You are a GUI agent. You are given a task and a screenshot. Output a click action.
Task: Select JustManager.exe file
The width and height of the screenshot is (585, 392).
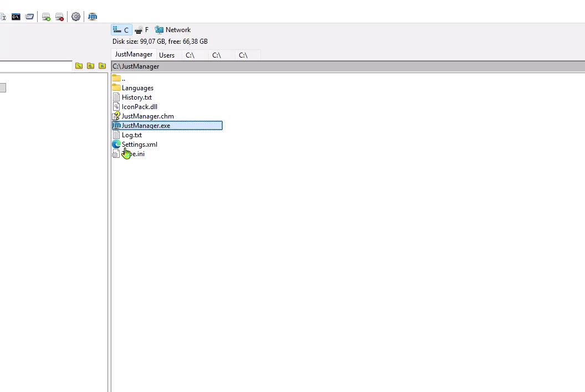click(167, 125)
